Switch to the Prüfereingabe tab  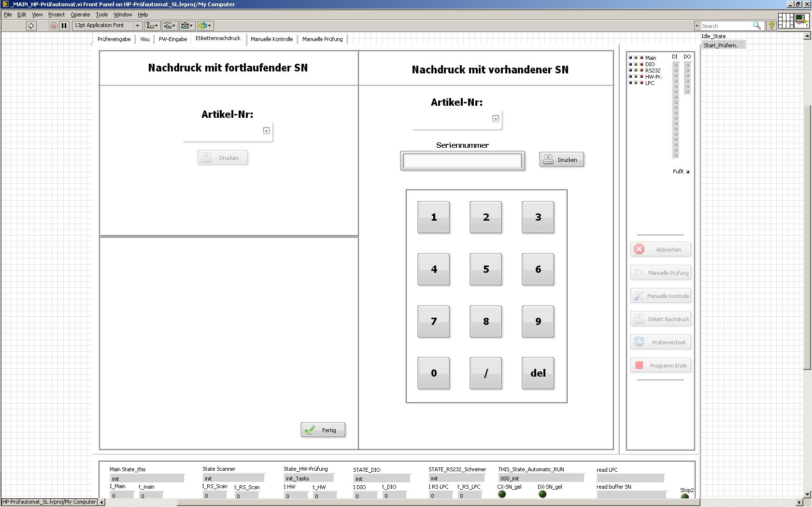114,39
